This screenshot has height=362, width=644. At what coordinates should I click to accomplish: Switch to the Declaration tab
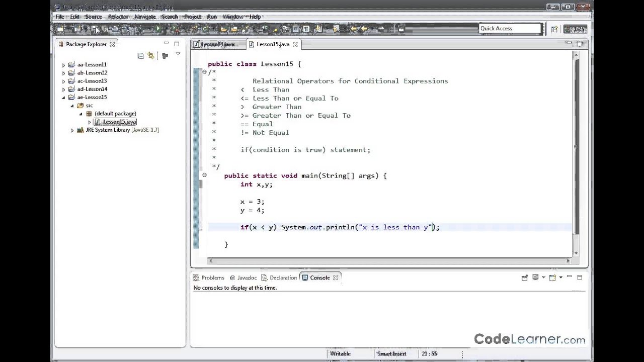click(279, 278)
